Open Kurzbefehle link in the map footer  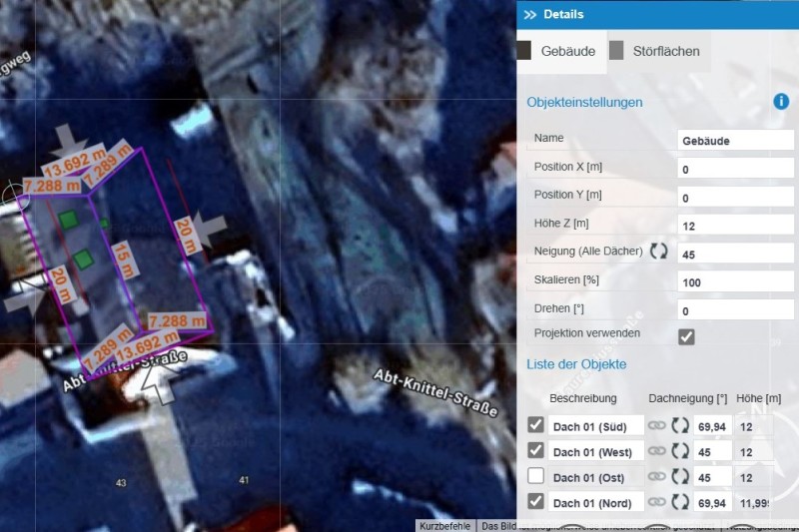444,525
